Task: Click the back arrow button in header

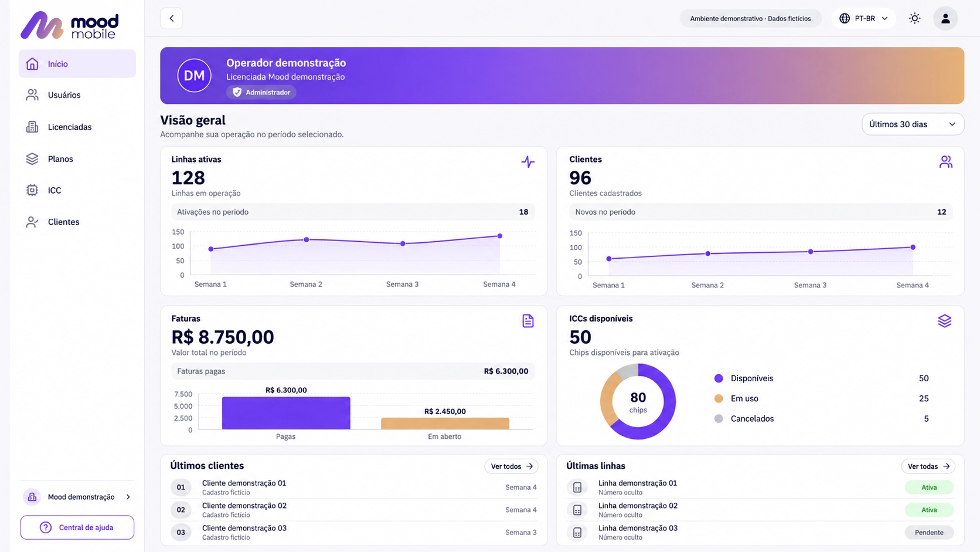Action: point(171,18)
